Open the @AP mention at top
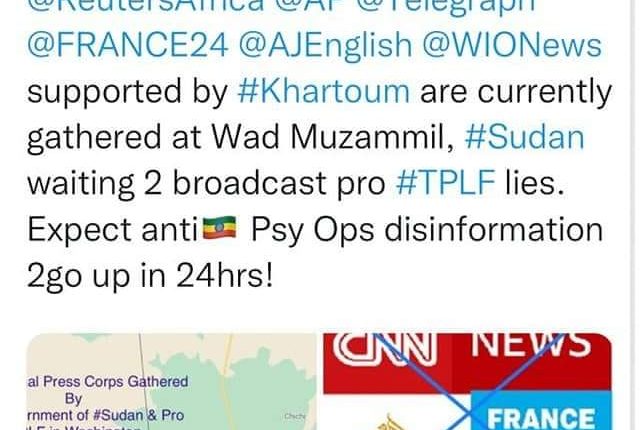640x430 pixels. pyautogui.click(x=311, y=7)
